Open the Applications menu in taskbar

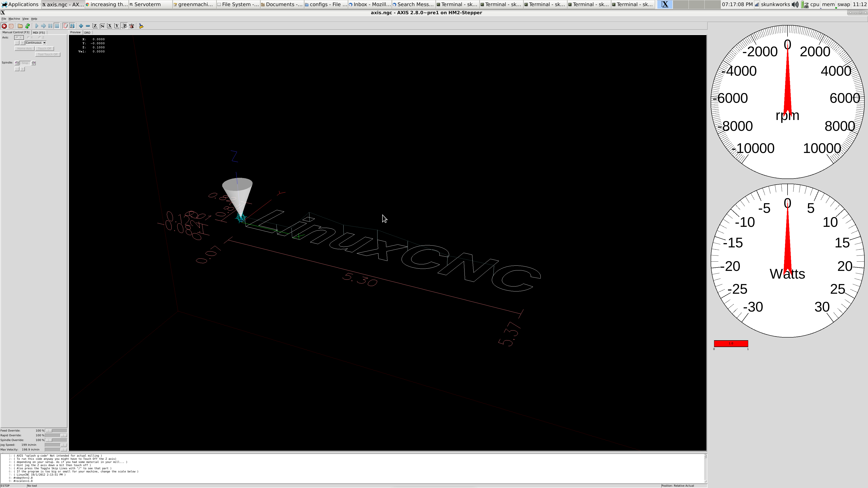20,4
